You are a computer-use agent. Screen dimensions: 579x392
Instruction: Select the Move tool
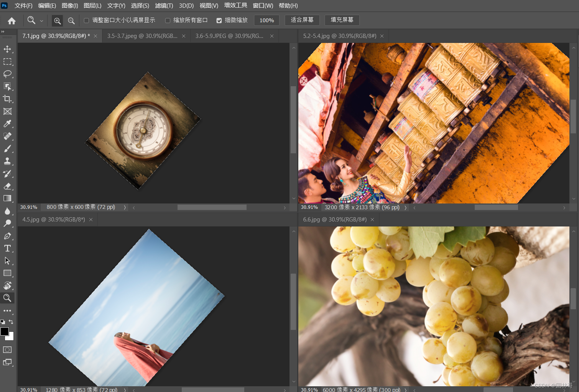tap(7, 49)
